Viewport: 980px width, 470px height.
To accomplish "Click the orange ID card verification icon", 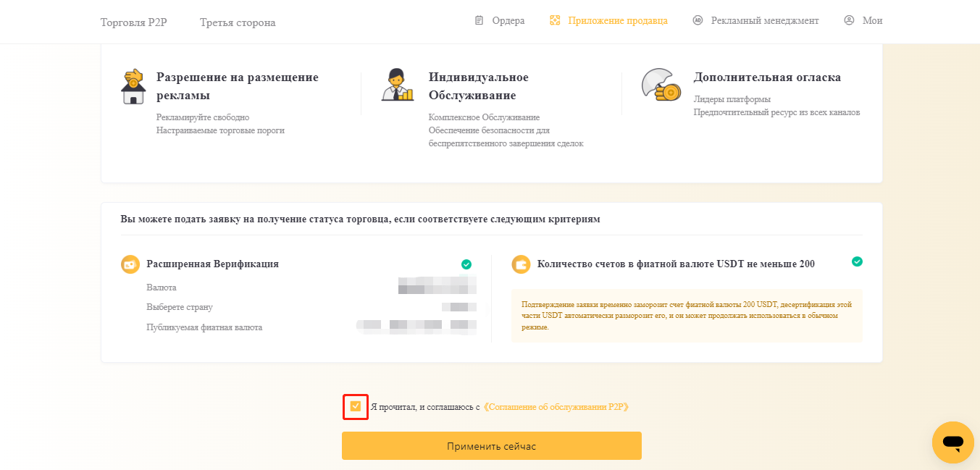I will click(130, 264).
